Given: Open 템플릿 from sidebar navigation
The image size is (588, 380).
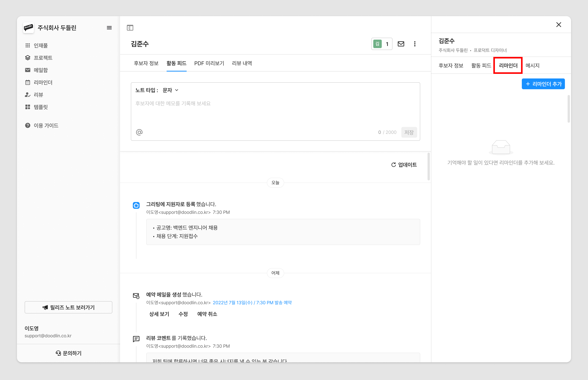Looking at the screenshot, I should coord(40,107).
